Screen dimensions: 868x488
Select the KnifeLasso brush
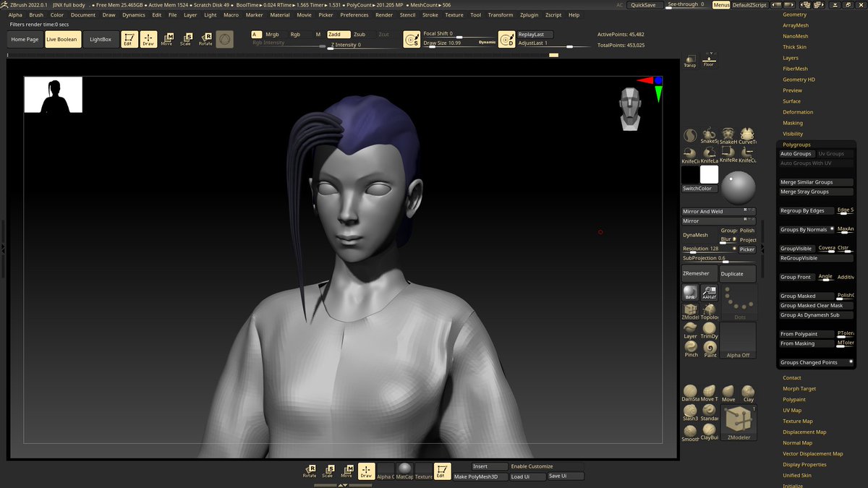pos(709,155)
